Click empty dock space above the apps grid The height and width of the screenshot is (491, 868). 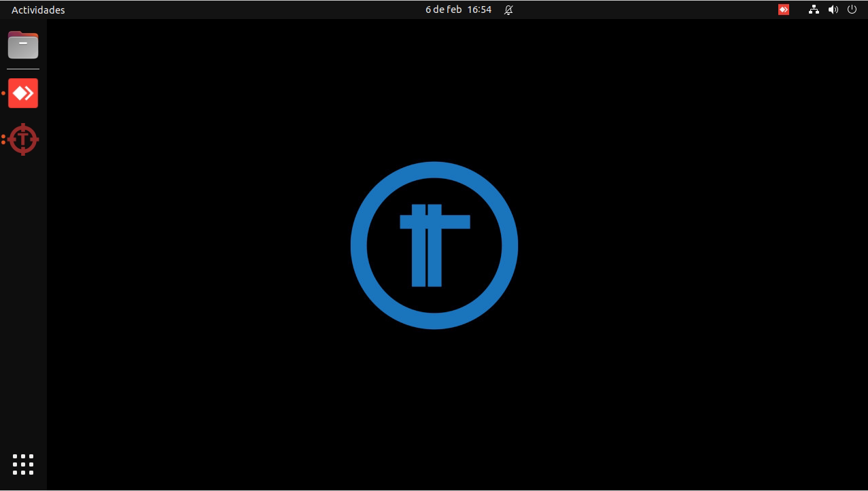23,306
